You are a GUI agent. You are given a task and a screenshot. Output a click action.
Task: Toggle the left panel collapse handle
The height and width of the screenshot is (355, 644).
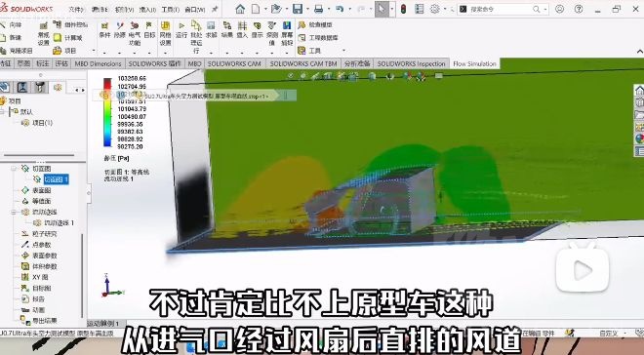tap(89, 192)
